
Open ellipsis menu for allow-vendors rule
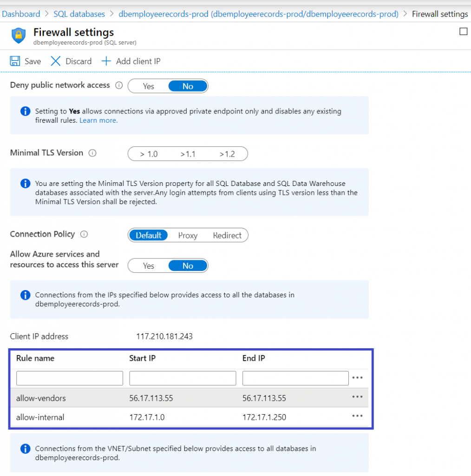pyautogui.click(x=357, y=397)
